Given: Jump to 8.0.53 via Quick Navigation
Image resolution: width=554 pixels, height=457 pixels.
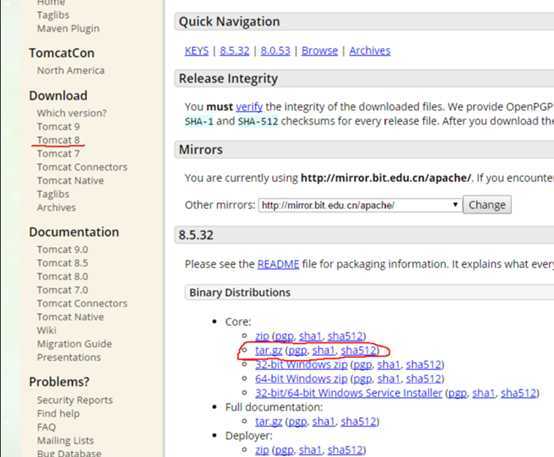Looking at the screenshot, I should point(275,51).
